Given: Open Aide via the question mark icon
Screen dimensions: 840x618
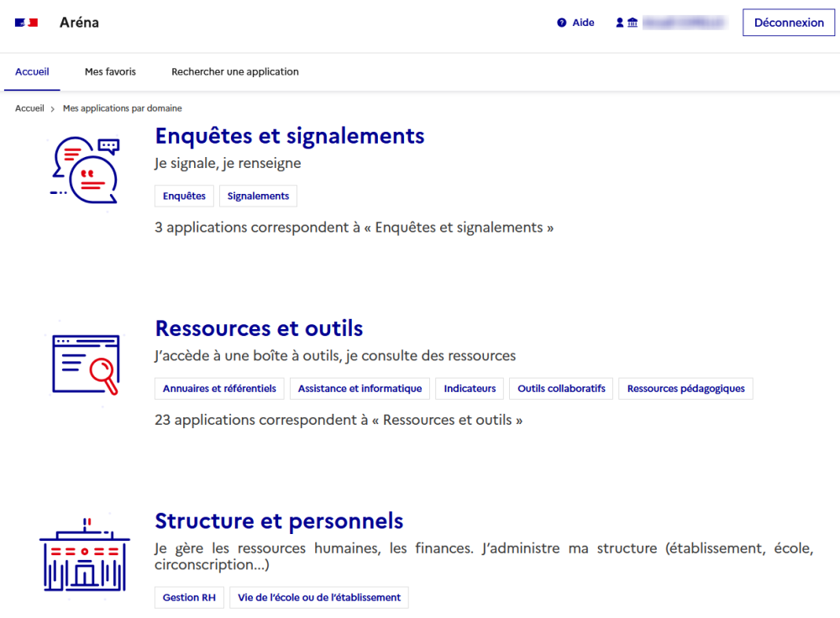Looking at the screenshot, I should click(x=561, y=22).
